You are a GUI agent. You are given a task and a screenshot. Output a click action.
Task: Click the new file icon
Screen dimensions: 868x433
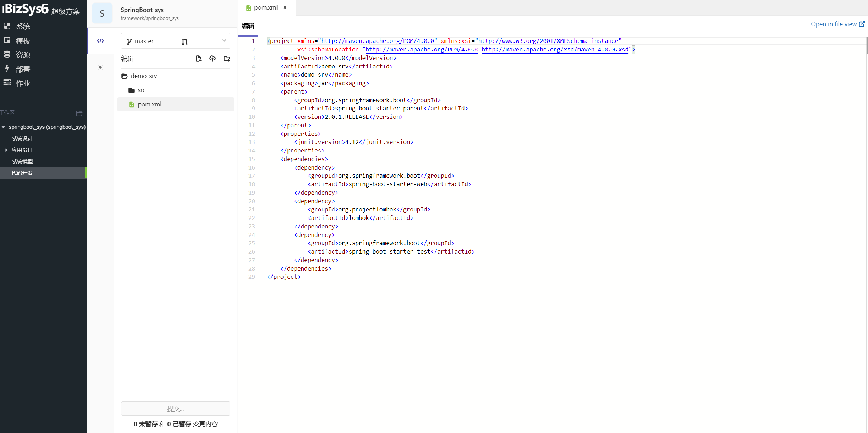click(198, 59)
